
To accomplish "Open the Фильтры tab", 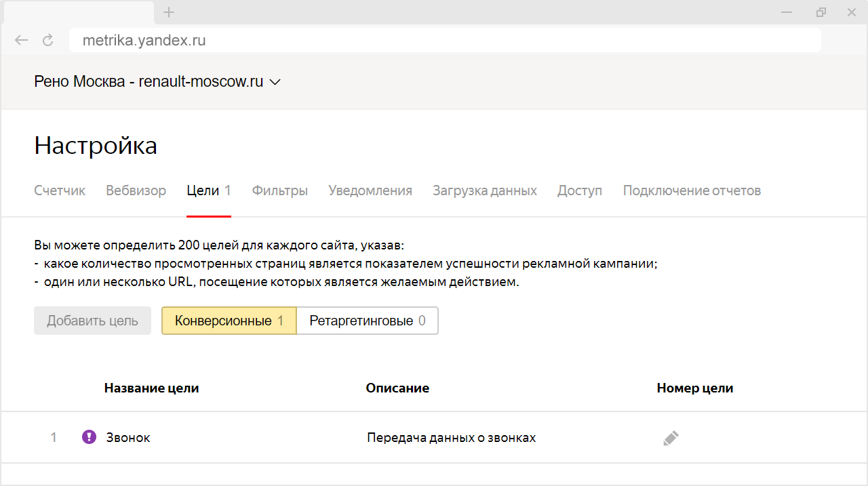I will (x=280, y=190).
